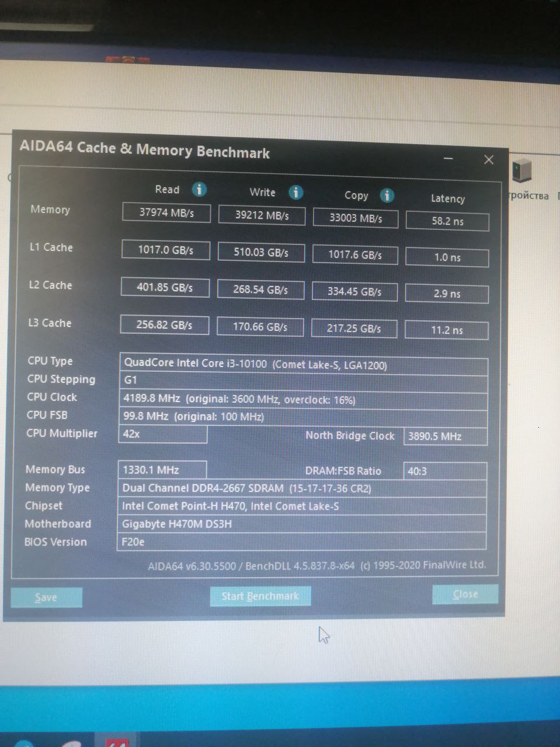This screenshot has height=747, width=560.
Task: Click the Copy info icon
Action: (x=387, y=195)
